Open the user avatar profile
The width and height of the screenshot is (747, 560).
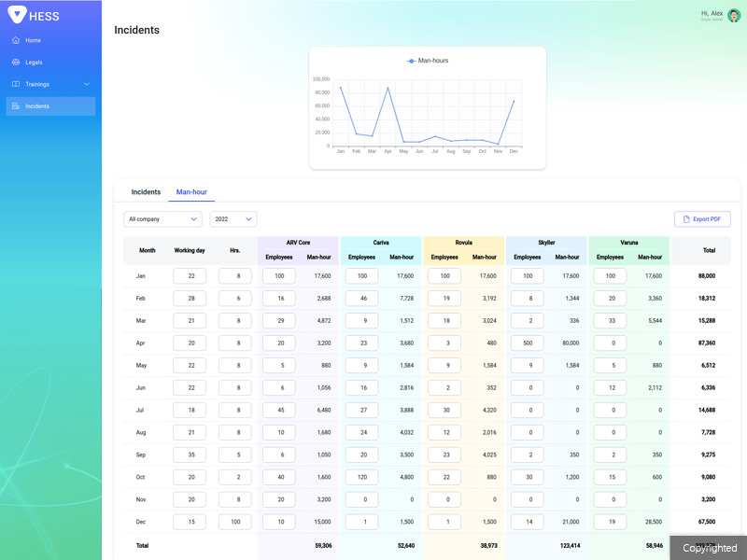pos(734,16)
